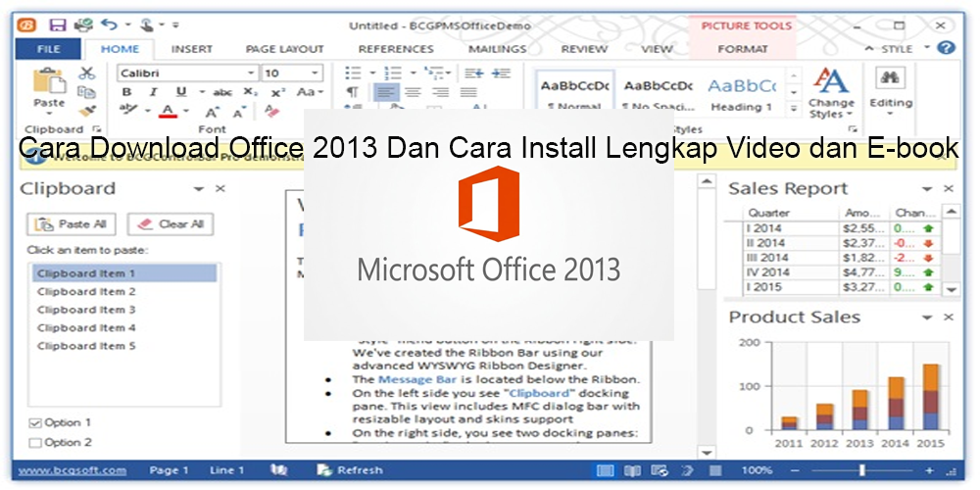The width and height of the screenshot is (980, 490).
Task: Switch to the REFERENCES tab
Action: [x=396, y=49]
